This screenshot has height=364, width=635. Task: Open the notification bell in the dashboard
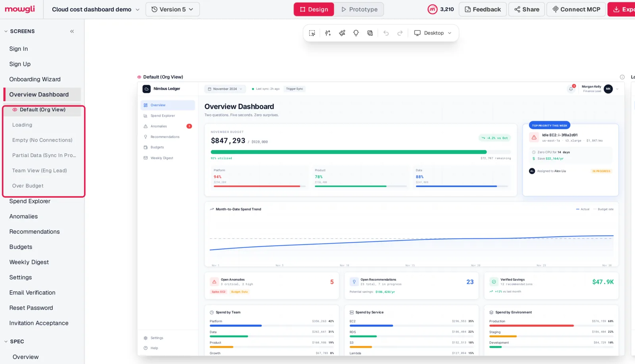pyautogui.click(x=571, y=89)
